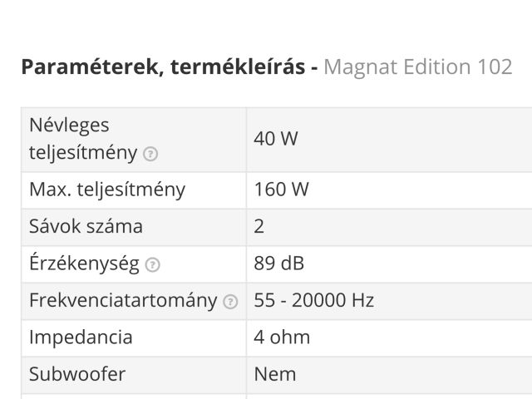The image size is (532, 399).
Task: Click the Subwoofer label
Action: click(x=77, y=374)
